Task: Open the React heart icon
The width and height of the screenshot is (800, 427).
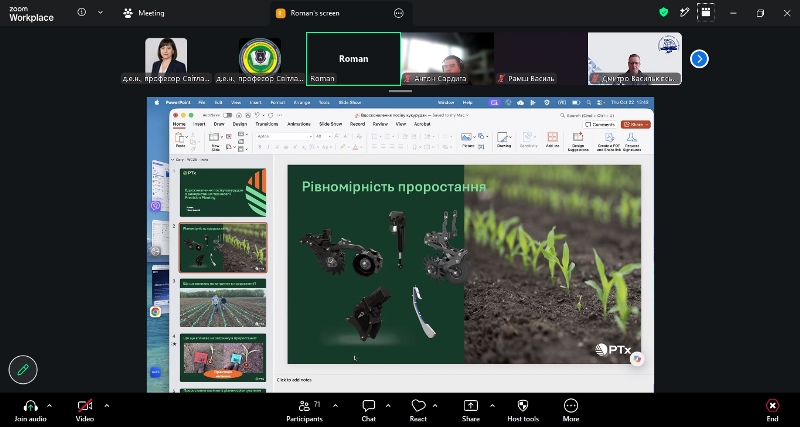Action: [418, 406]
